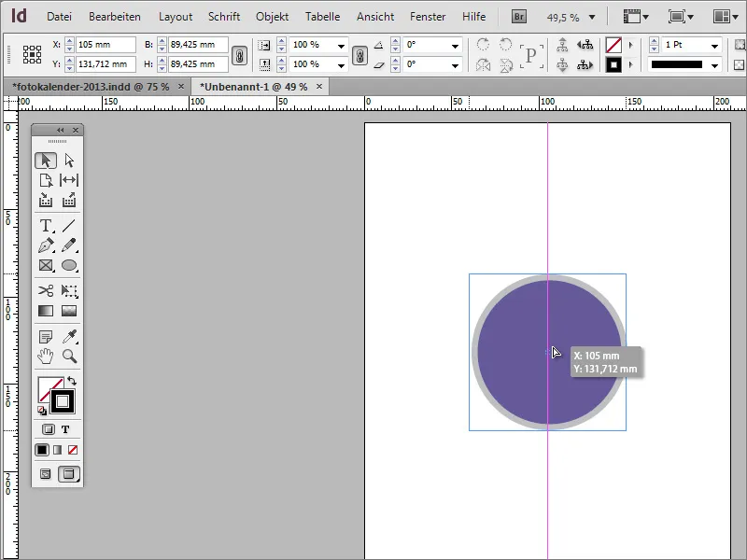The image size is (747, 560).
Task: Select the Hand tool
Action: [46, 357]
